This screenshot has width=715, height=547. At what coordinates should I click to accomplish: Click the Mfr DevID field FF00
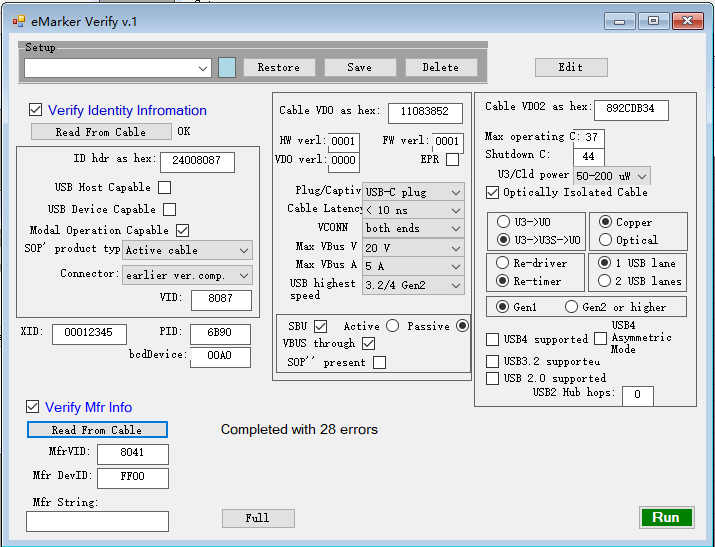tap(133, 478)
